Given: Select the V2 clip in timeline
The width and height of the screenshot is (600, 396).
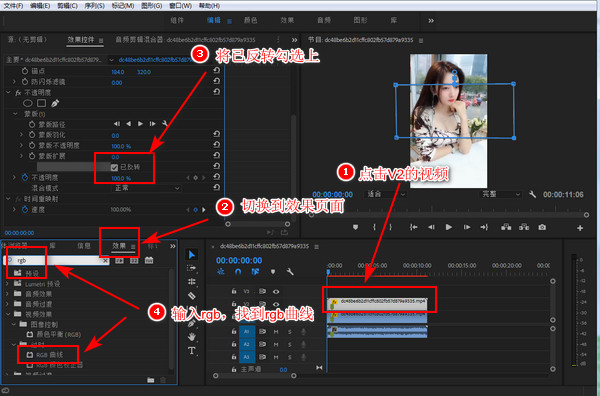Looking at the screenshot, I should pyautogui.click(x=377, y=304).
